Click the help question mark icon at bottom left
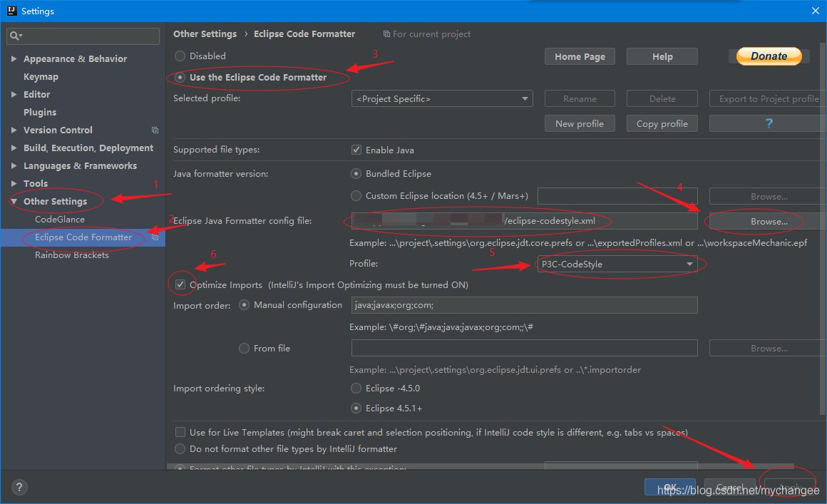 (19, 488)
